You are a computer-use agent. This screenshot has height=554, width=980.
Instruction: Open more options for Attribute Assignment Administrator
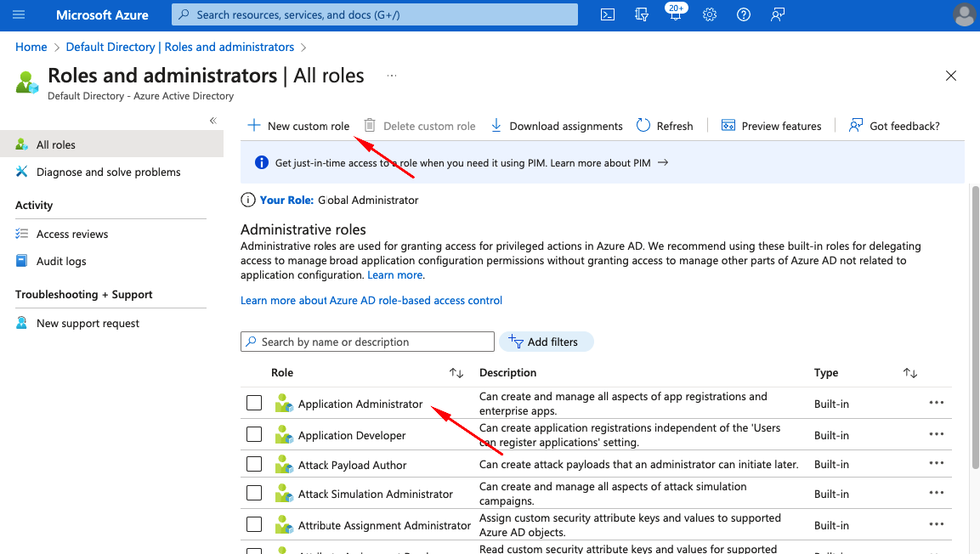(x=937, y=524)
